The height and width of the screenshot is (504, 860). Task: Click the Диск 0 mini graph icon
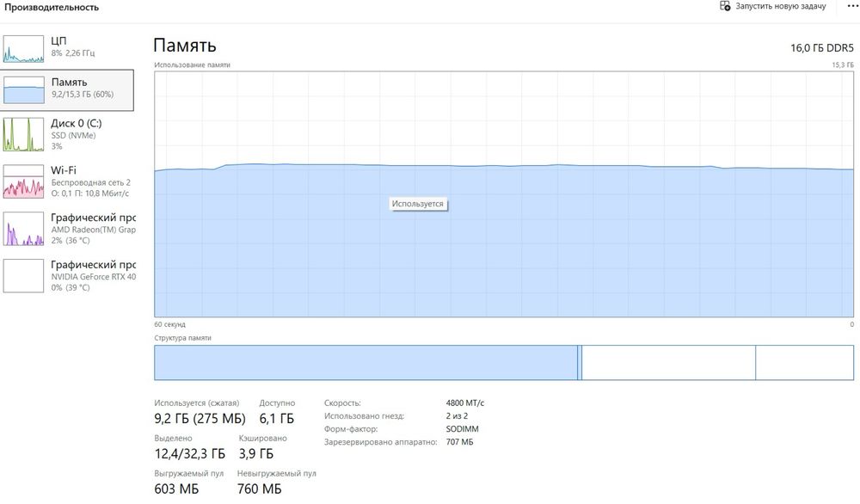pyautogui.click(x=23, y=134)
